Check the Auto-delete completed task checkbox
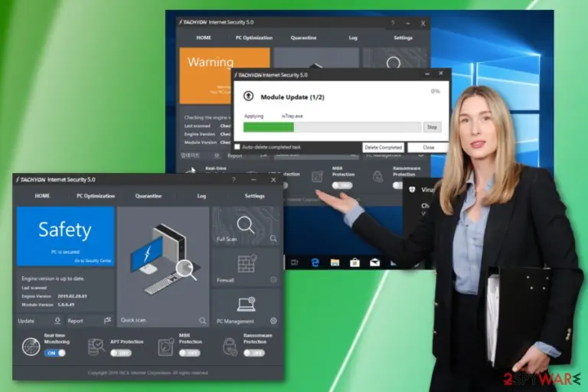 pyautogui.click(x=237, y=147)
